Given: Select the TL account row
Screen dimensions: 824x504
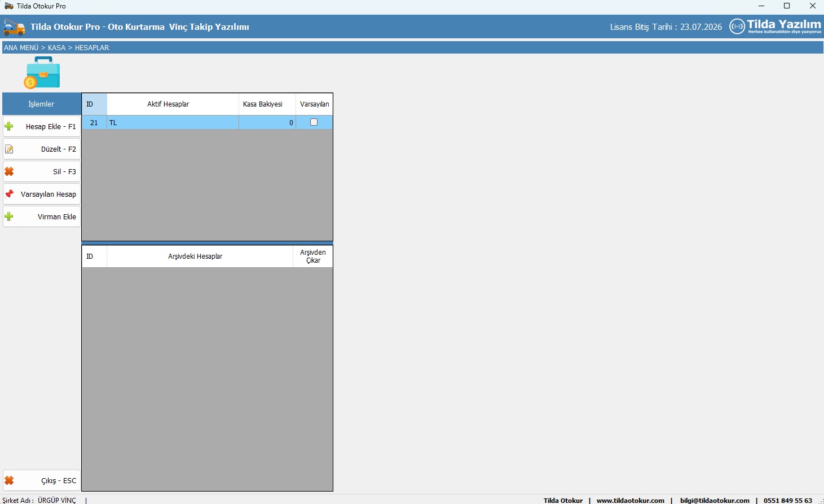Looking at the screenshot, I should pyautogui.click(x=172, y=123).
